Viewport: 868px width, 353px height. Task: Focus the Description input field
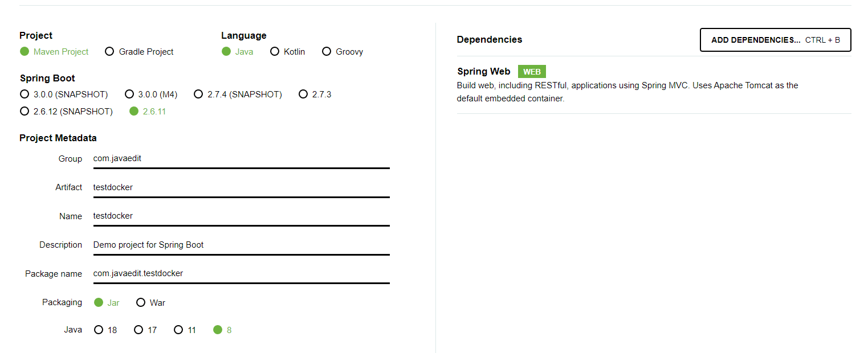pos(241,245)
